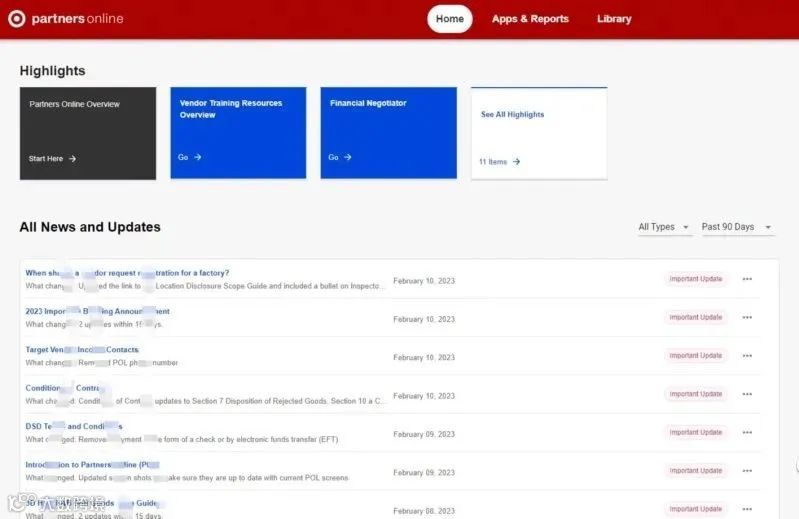Image resolution: width=799 pixels, height=519 pixels.
Task: Click All News and Updates heading
Action: (90, 227)
